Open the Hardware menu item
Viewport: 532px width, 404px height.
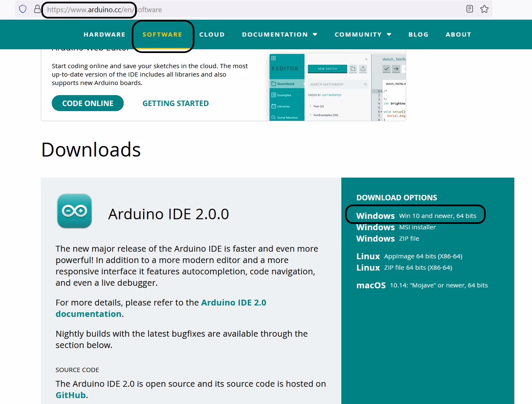[104, 35]
